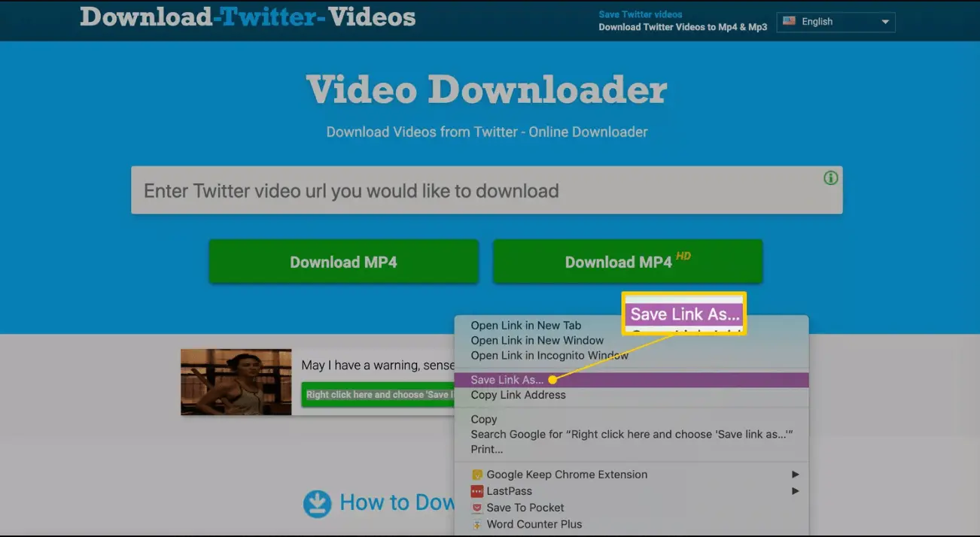The image size is (980, 537).
Task: Click the 'How to Dow' heading text
Action: (397, 502)
